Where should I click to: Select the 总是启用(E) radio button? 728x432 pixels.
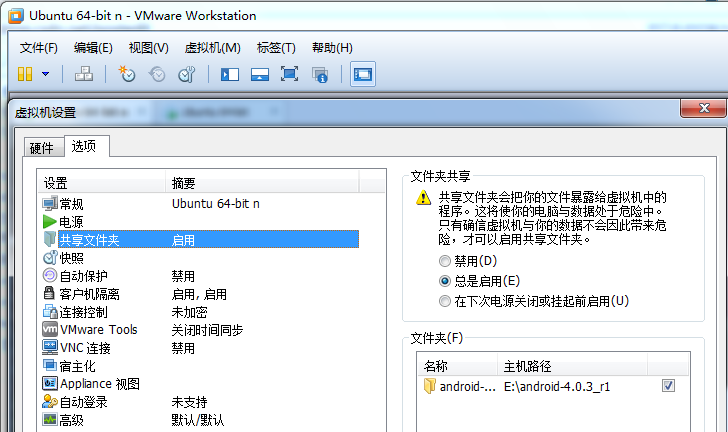pyautogui.click(x=445, y=281)
